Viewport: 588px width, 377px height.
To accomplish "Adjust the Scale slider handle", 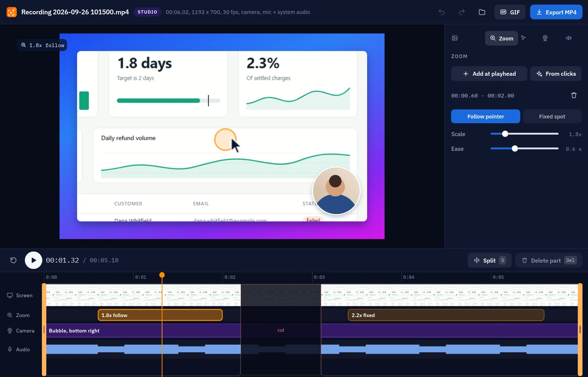I will (x=505, y=134).
